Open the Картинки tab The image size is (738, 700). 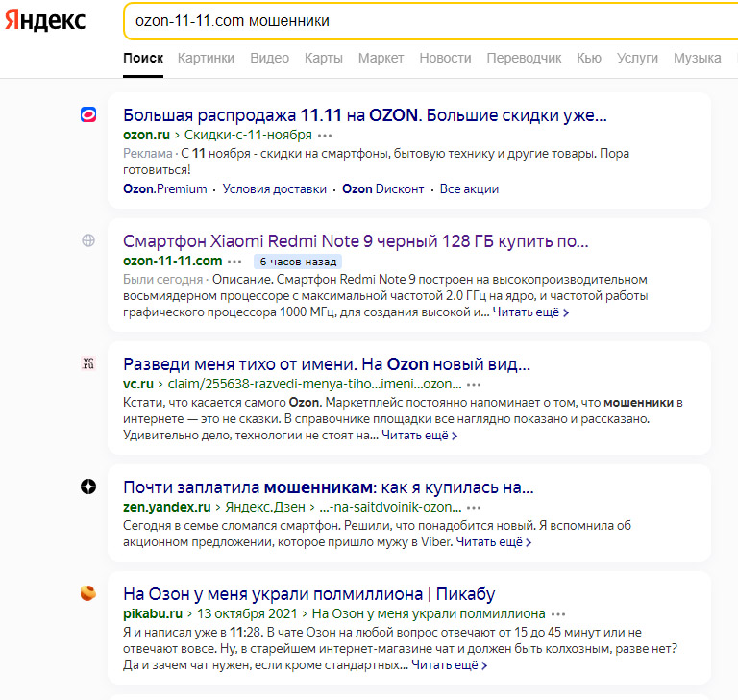206,58
